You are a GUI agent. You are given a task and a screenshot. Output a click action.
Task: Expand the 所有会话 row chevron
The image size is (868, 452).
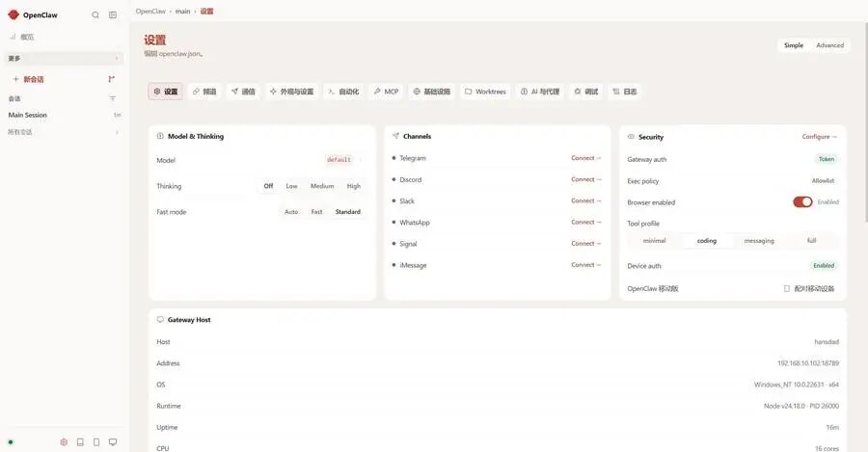coord(117,132)
